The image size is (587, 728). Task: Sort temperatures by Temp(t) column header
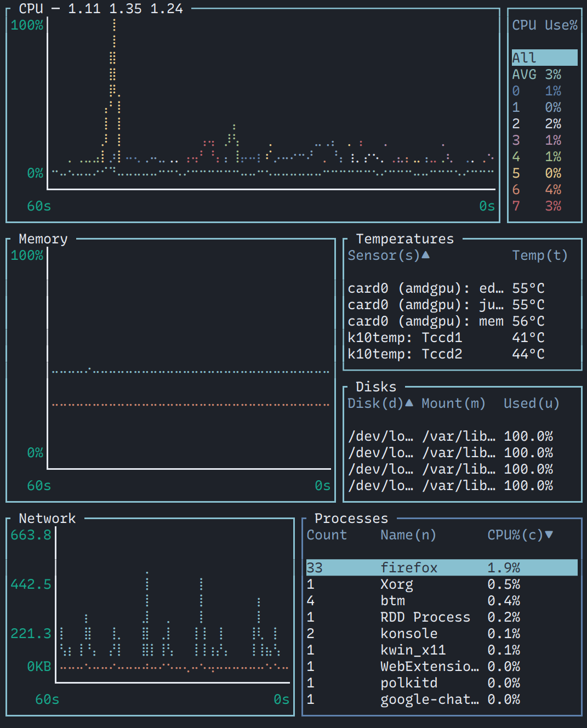[540, 255]
